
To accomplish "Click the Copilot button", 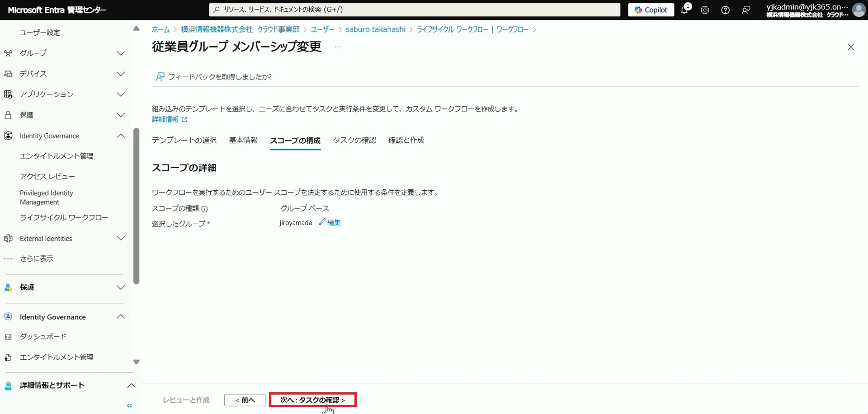I will pyautogui.click(x=651, y=10).
